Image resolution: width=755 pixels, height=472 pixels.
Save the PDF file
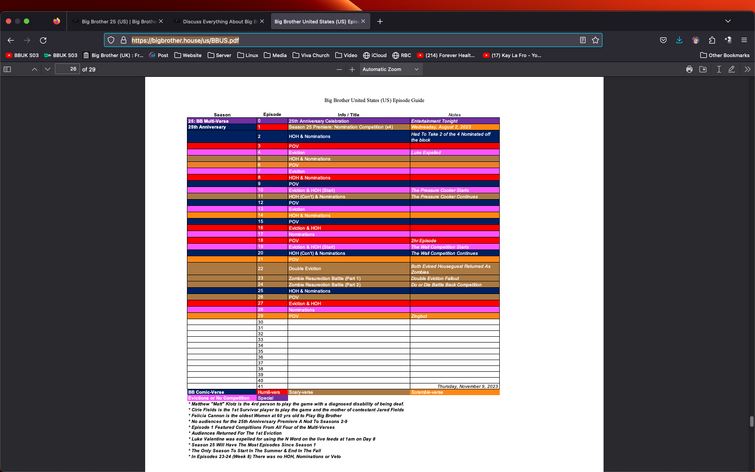click(703, 69)
